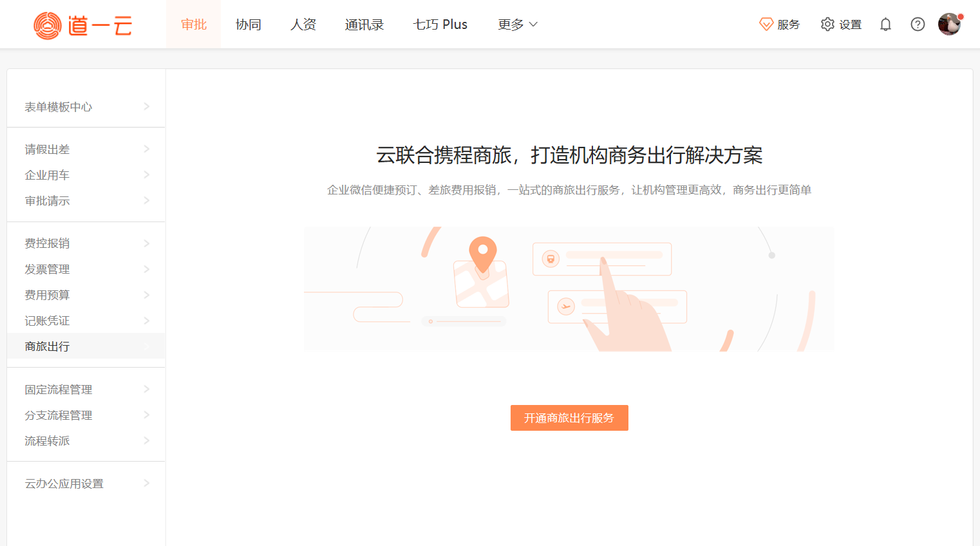The width and height of the screenshot is (980, 546).
Task: Select the 商旅出行 sidebar item
Action: click(x=86, y=346)
